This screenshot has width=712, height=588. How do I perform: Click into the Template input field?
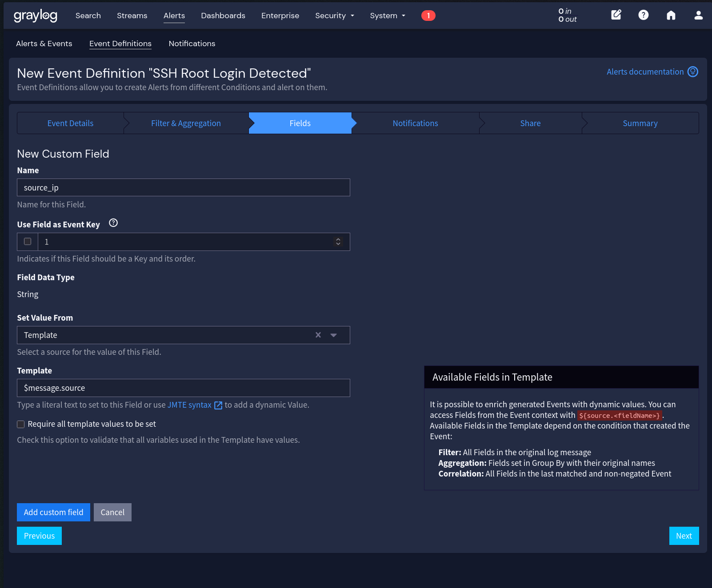[x=183, y=388]
